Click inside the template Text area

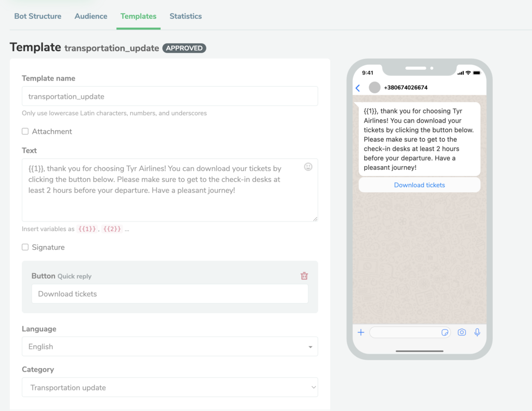pyautogui.click(x=170, y=190)
